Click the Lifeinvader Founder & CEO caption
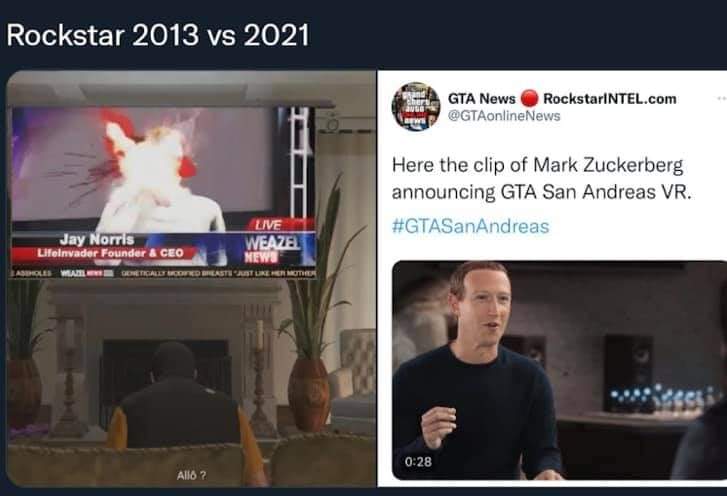 (110, 253)
